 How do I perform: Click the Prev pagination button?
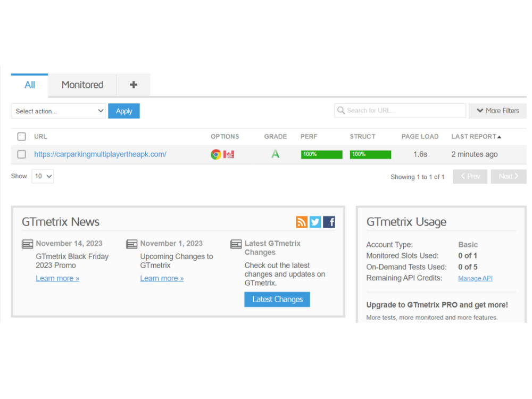coord(470,177)
